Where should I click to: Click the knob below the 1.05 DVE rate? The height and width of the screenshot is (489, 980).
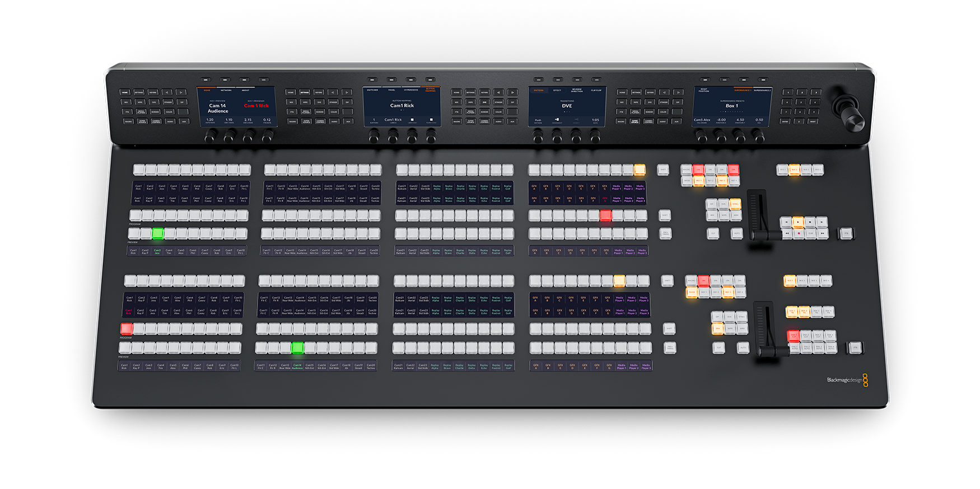click(x=595, y=136)
